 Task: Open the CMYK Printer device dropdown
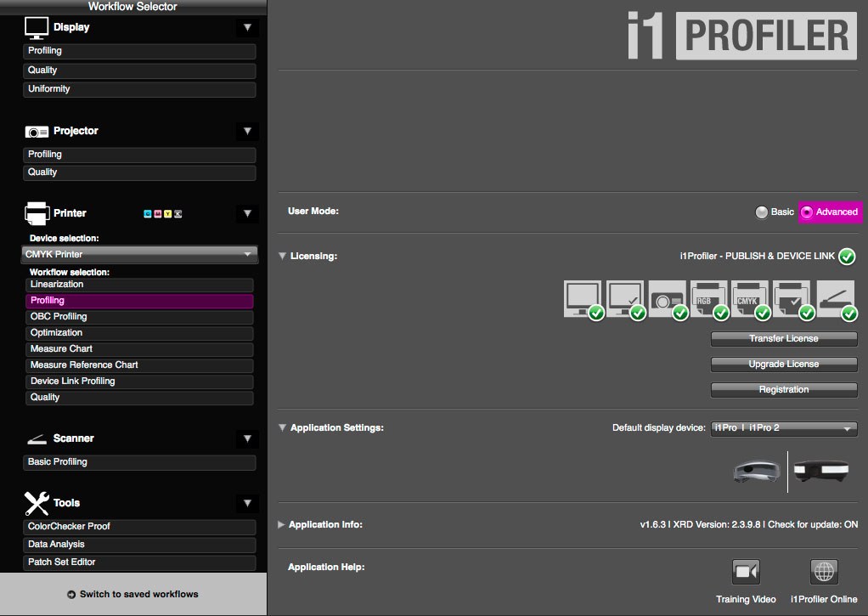[x=139, y=254]
